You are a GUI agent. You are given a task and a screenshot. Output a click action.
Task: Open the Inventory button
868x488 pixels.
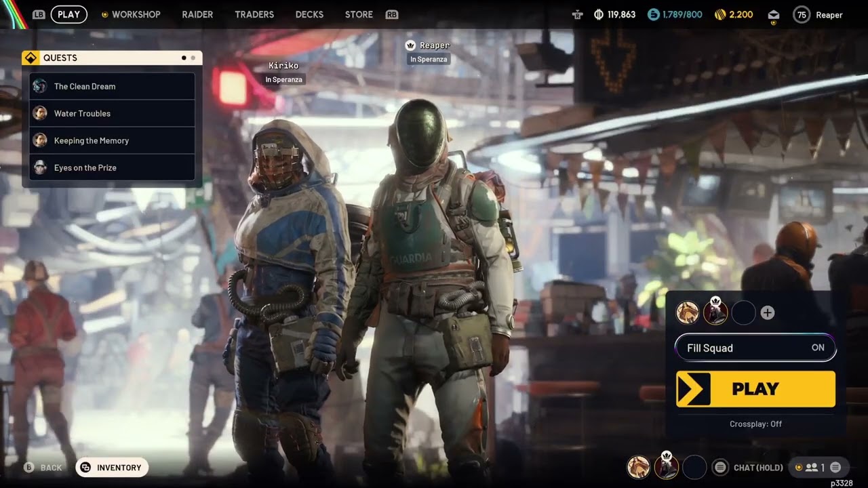click(x=112, y=467)
